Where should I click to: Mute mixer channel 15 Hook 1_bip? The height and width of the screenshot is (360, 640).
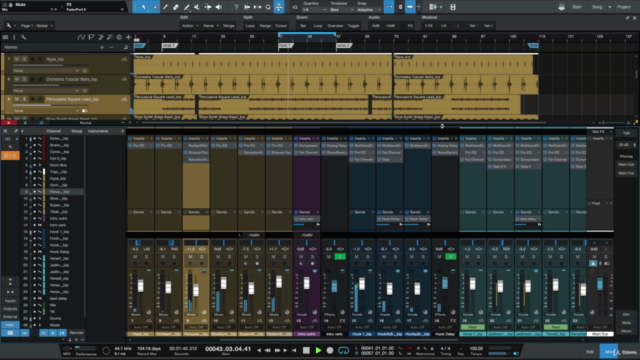tap(356, 257)
